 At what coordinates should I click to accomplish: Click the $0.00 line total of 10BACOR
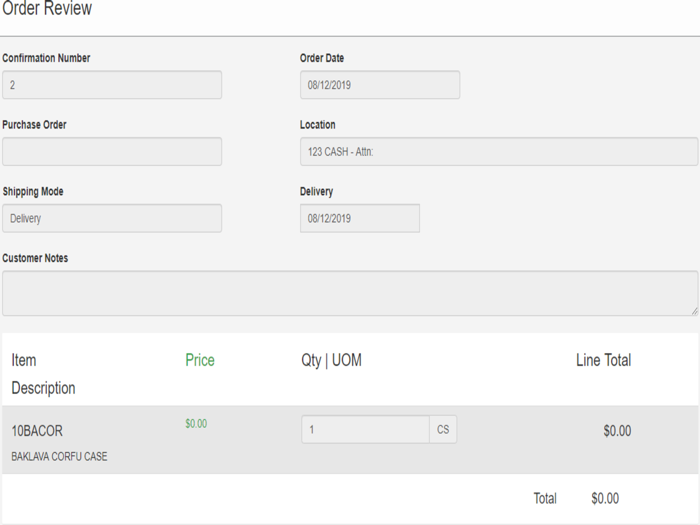click(x=617, y=431)
